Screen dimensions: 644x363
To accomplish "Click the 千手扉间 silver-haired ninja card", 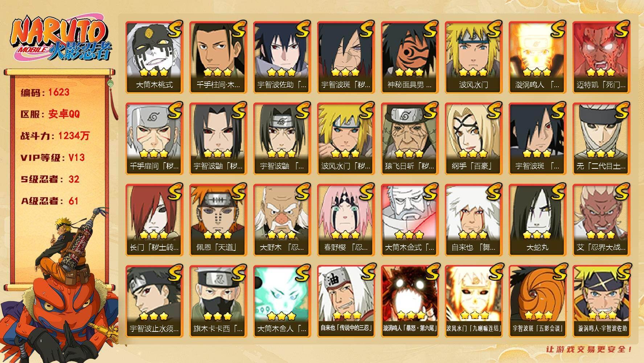I will pos(154,139).
